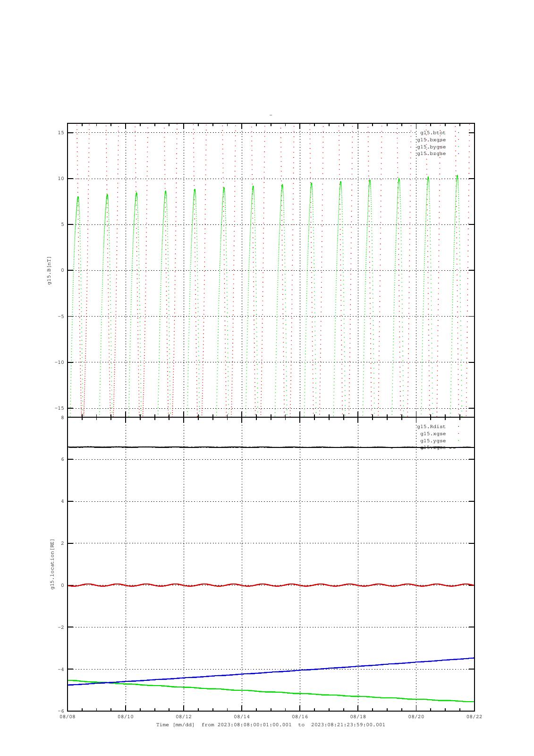Click the 15 tick on g15.B axis
The image size is (534, 756).
pyautogui.click(x=61, y=133)
